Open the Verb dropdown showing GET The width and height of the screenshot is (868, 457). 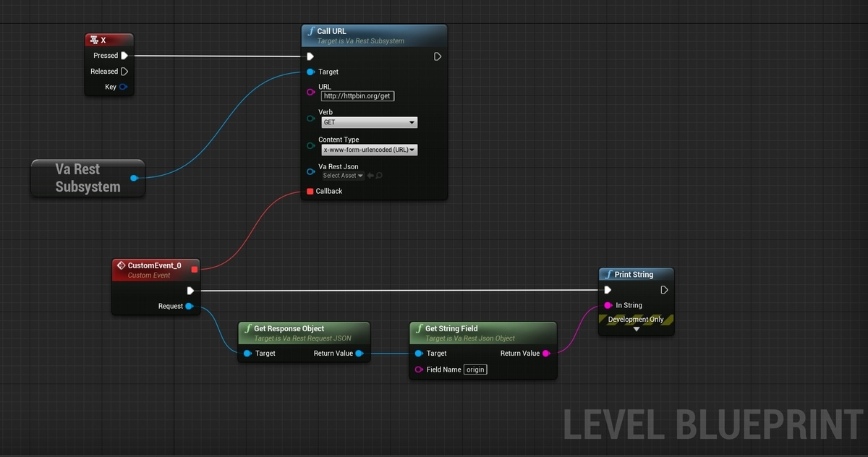click(x=369, y=122)
